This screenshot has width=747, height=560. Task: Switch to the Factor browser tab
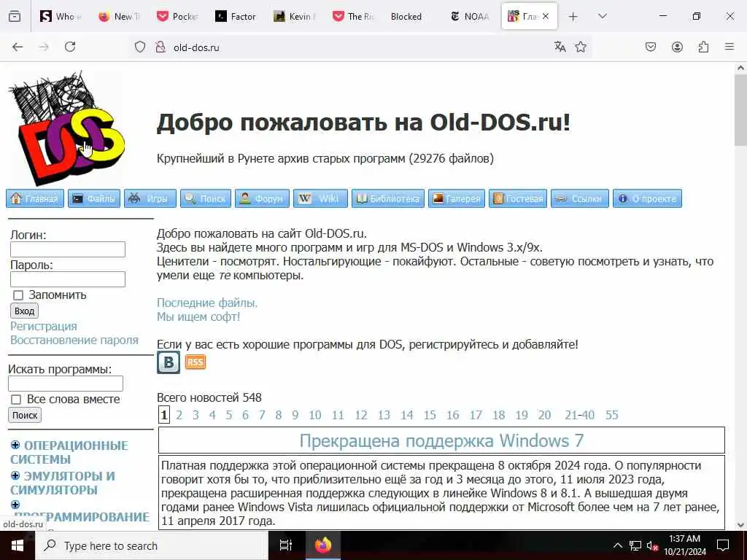point(236,17)
